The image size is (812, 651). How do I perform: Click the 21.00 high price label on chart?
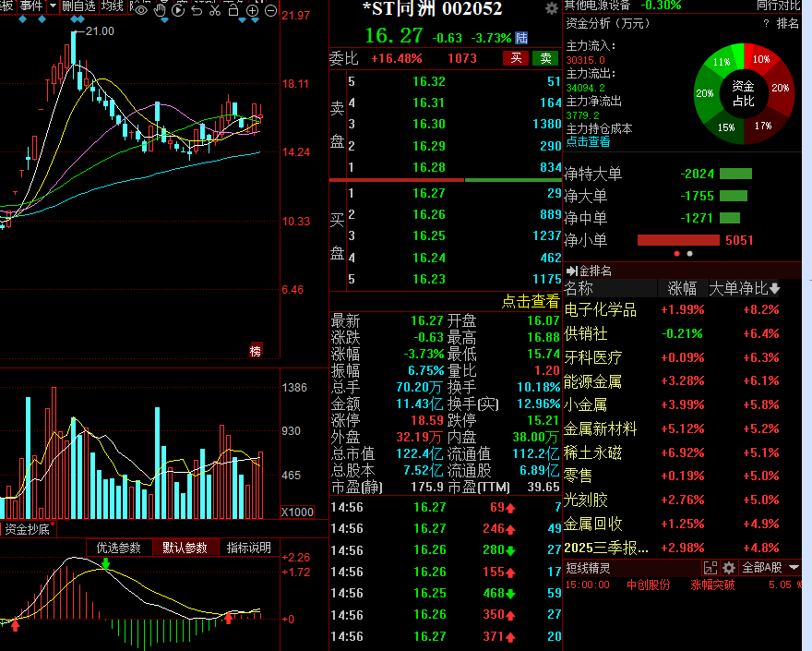click(100, 31)
